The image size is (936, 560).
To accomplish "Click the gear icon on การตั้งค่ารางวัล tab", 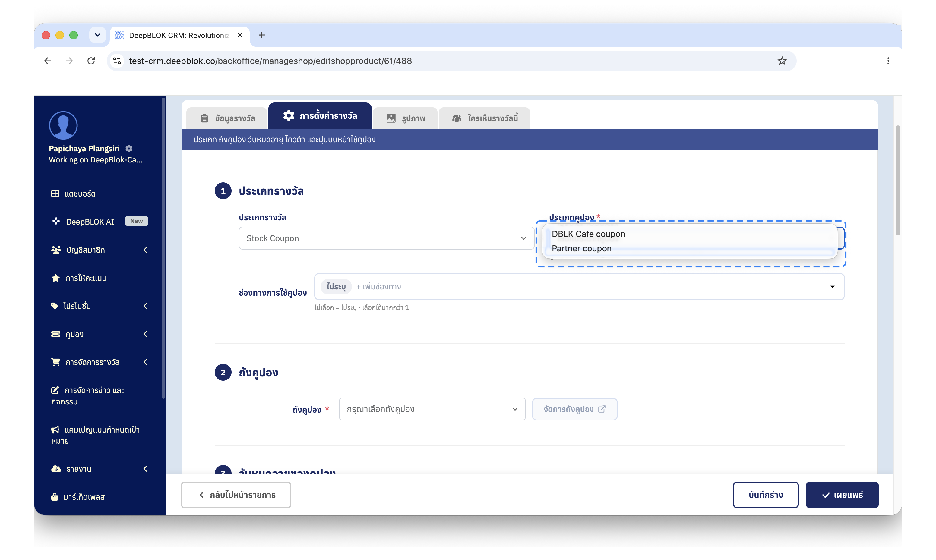I will [x=289, y=115].
